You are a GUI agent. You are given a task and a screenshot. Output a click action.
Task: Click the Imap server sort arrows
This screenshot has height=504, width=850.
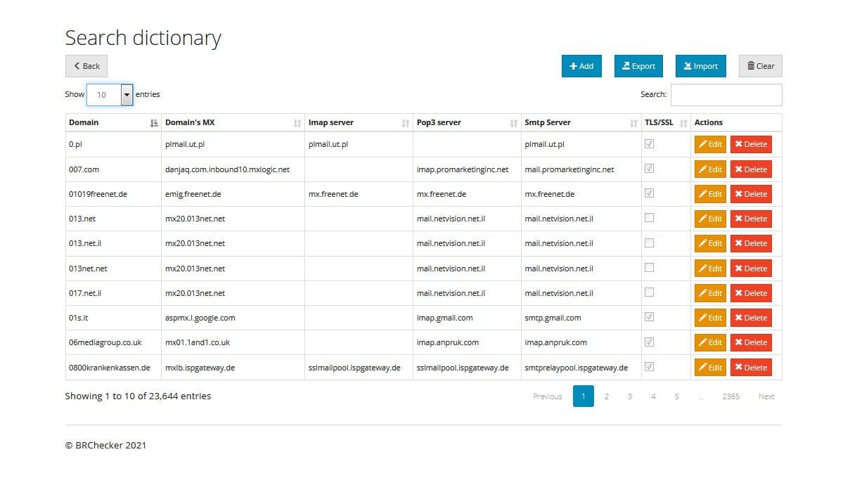tap(405, 123)
